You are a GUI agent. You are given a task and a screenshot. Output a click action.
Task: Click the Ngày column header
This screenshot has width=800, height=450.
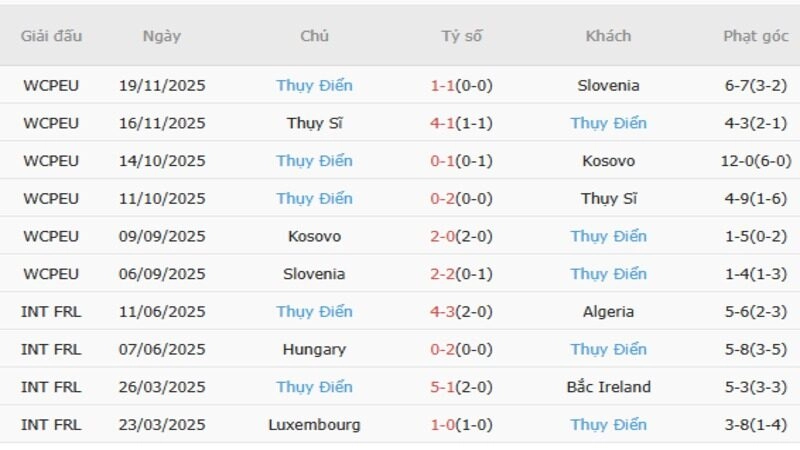(162, 36)
